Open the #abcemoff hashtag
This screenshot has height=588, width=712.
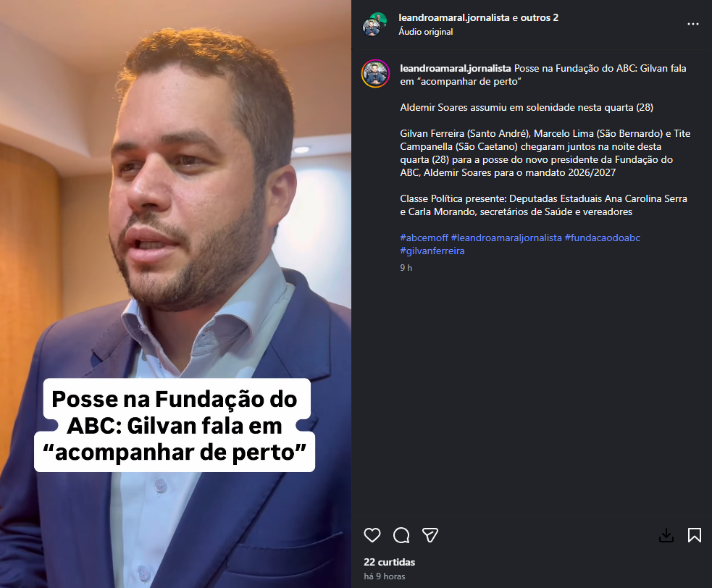[x=424, y=238]
